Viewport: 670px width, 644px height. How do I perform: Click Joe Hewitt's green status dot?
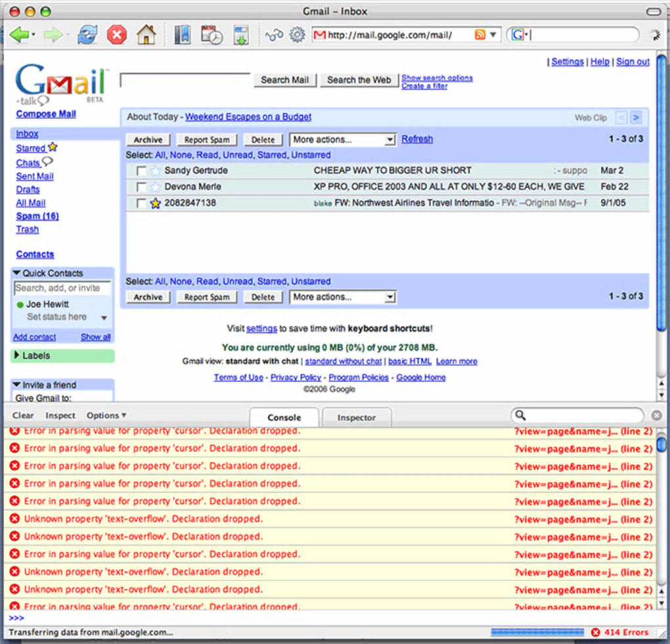(x=20, y=305)
